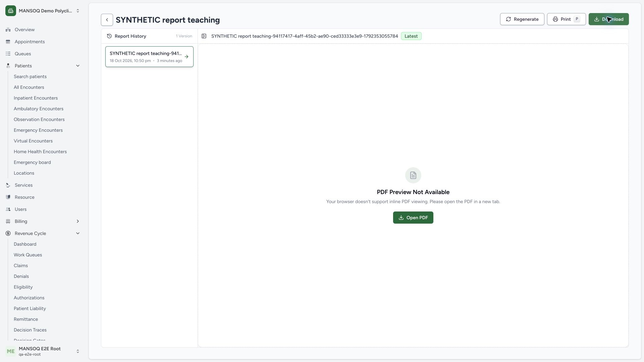This screenshot has height=362, width=644.
Task: Open Denials page
Action: click(21, 276)
